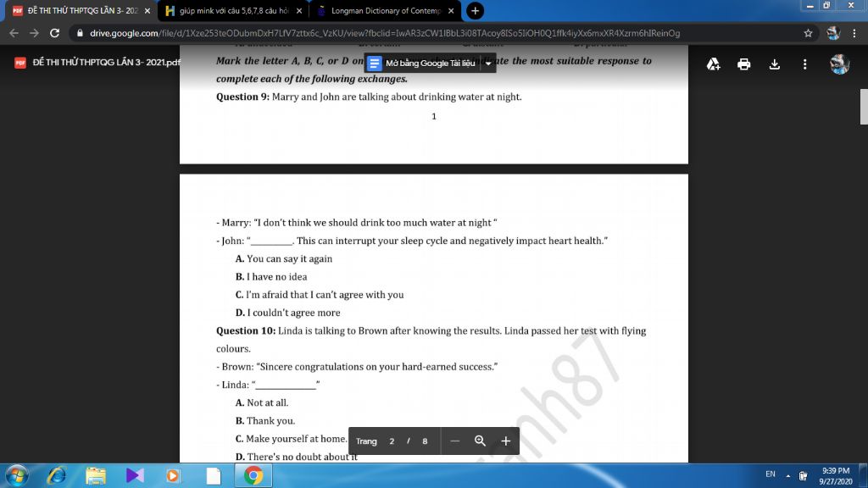Image resolution: width=868 pixels, height=488 pixels.
Task: Open the media player taskbar icon
Action: pyautogui.click(x=173, y=475)
